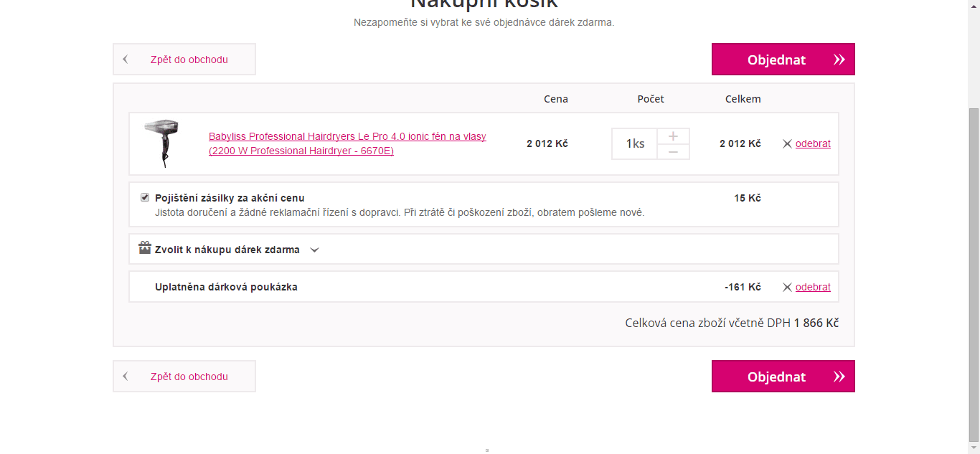
Task: Click the hairdryer product thumbnail
Action: coord(161,143)
